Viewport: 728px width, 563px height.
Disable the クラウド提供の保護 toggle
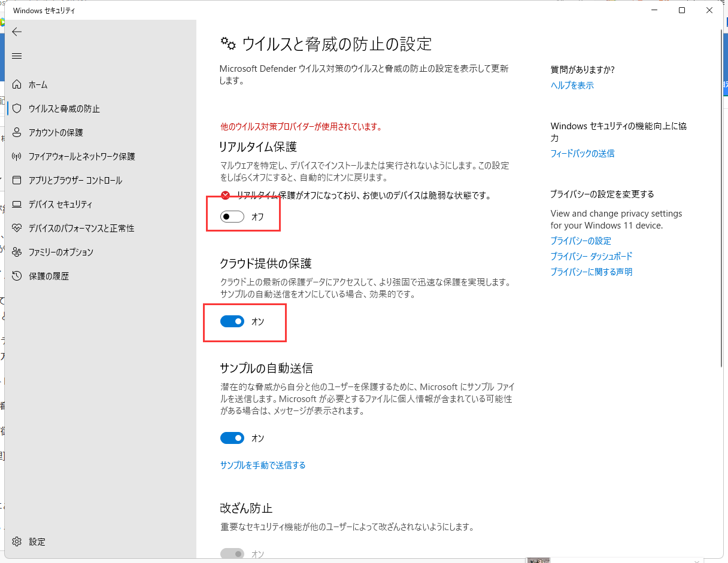(232, 321)
